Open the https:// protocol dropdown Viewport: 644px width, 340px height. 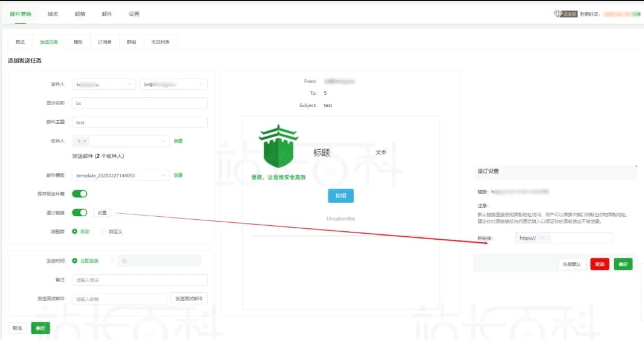532,238
